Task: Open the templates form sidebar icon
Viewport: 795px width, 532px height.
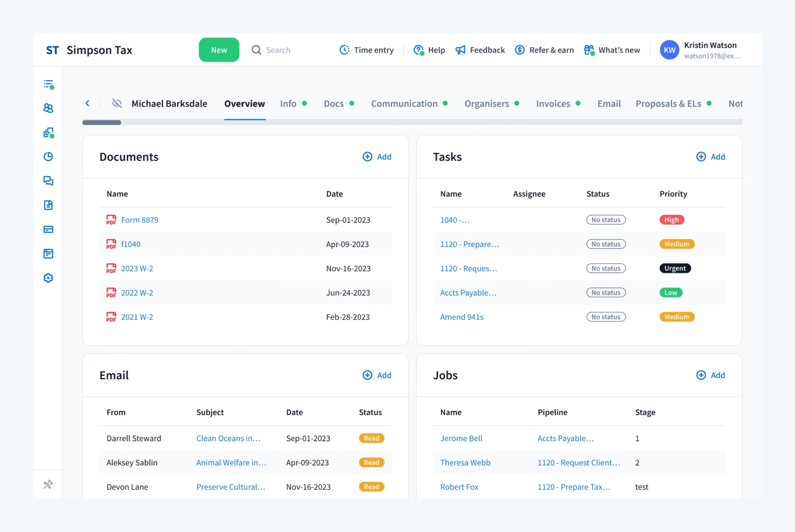Action: (x=48, y=254)
